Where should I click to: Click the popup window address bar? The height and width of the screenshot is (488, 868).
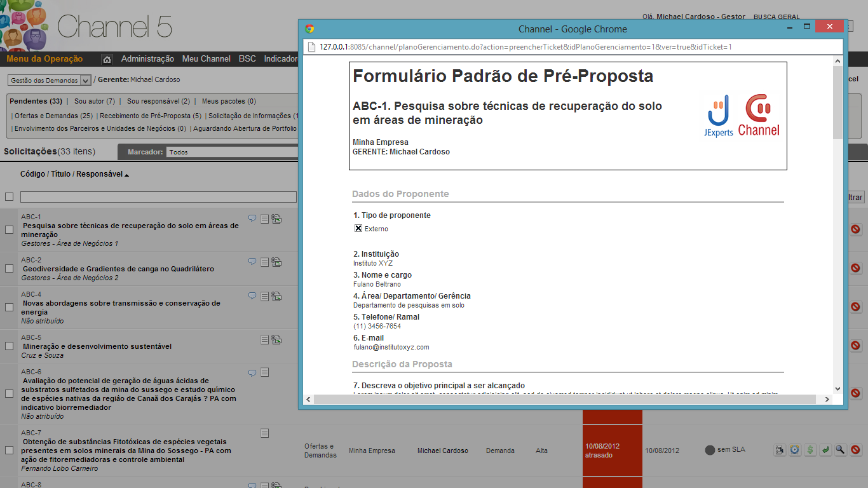click(x=573, y=47)
